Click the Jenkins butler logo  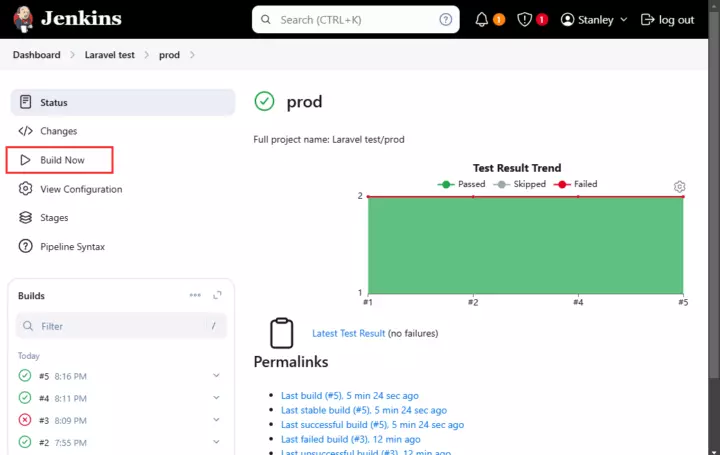23,19
